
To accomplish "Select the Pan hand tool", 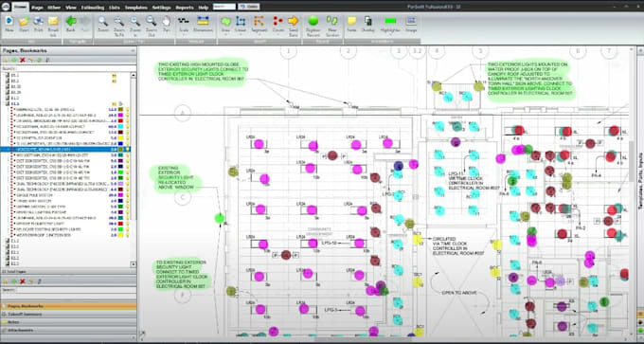I will click(166, 21).
